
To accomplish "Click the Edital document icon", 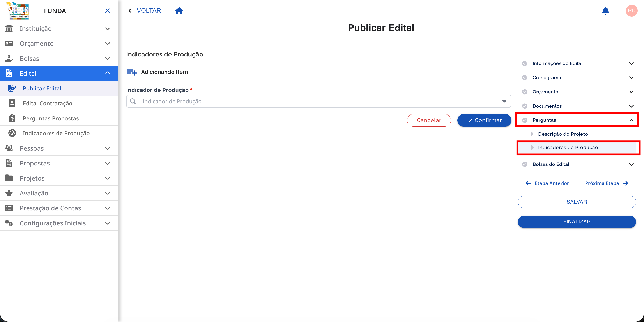I will coord(9,73).
